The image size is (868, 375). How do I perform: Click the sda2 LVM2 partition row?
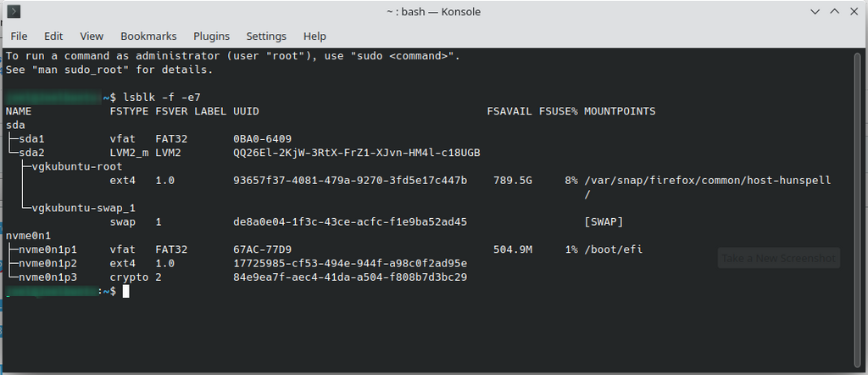[242, 153]
